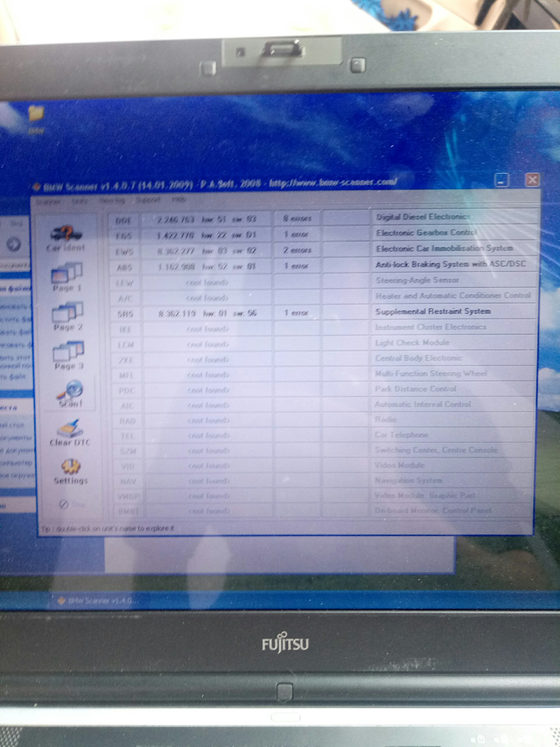Click Supplemental Restraint System description
The image size is (560, 747).
point(433,311)
